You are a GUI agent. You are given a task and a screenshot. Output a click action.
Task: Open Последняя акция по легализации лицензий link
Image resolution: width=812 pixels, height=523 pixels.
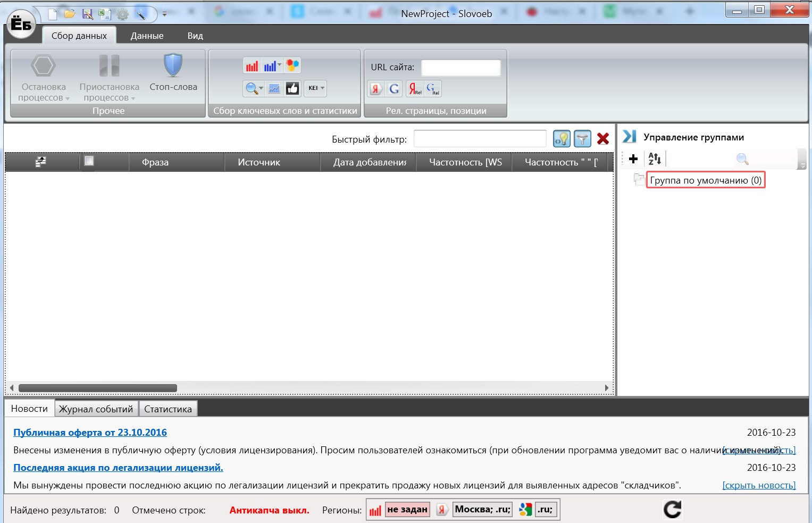118,468
